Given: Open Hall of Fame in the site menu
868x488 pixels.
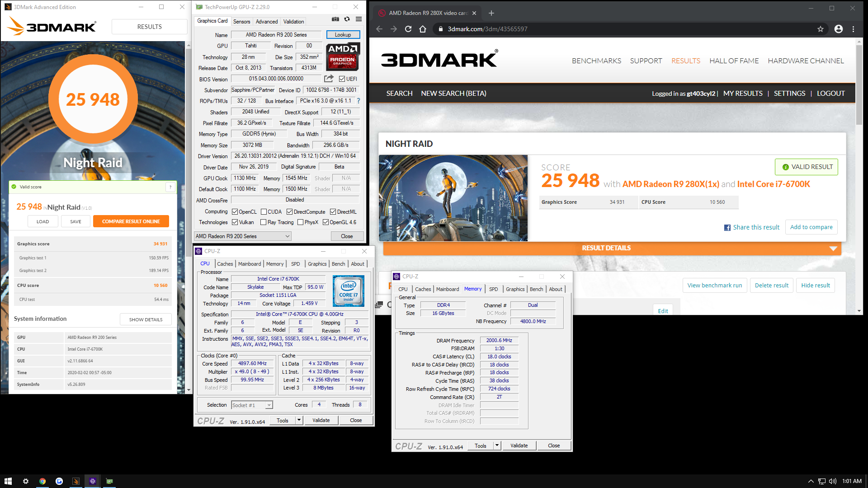Looking at the screenshot, I should click(x=734, y=61).
